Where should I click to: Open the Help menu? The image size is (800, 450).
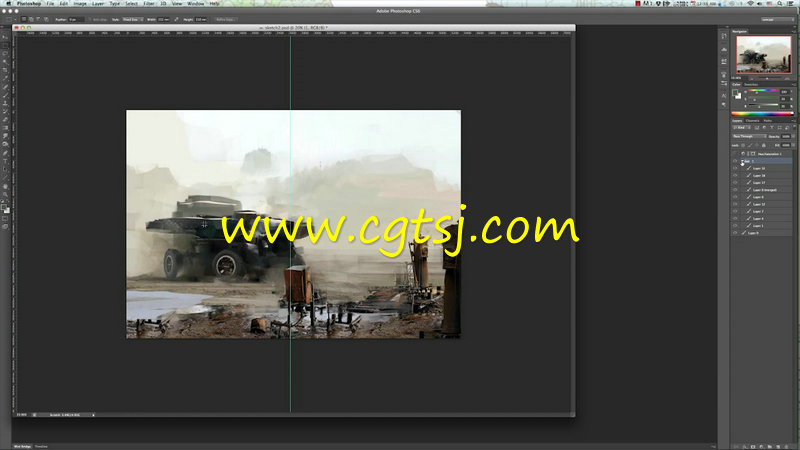pyautogui.click(x=215, y=4)
